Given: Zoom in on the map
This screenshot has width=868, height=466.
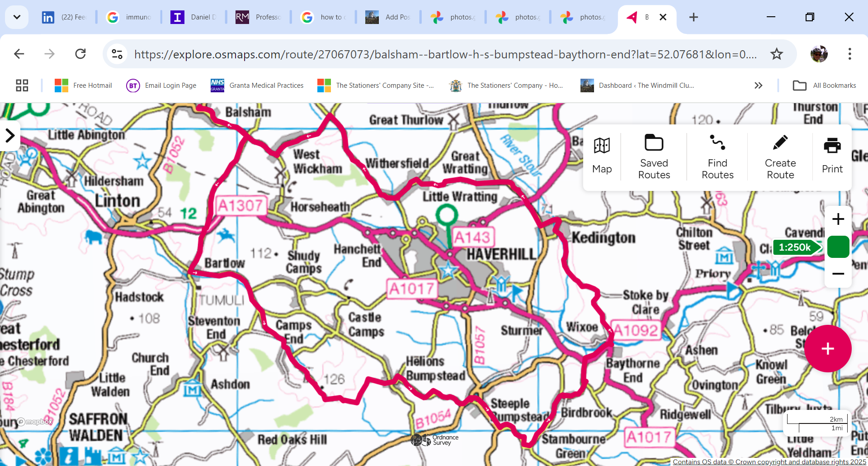Looking at the screenshot, I should pyautogui.click(x=838, y=219).
